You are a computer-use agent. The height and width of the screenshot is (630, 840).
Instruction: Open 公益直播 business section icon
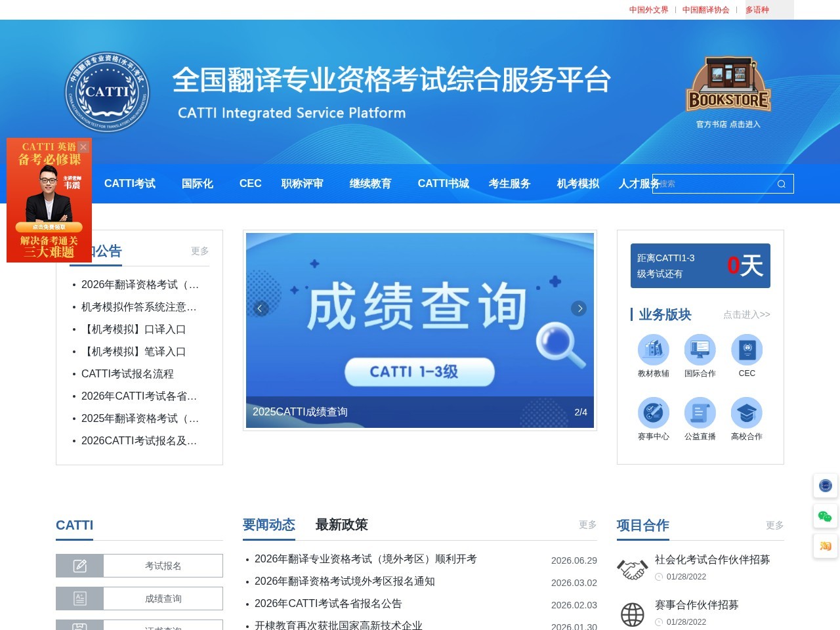click(700, 413)
